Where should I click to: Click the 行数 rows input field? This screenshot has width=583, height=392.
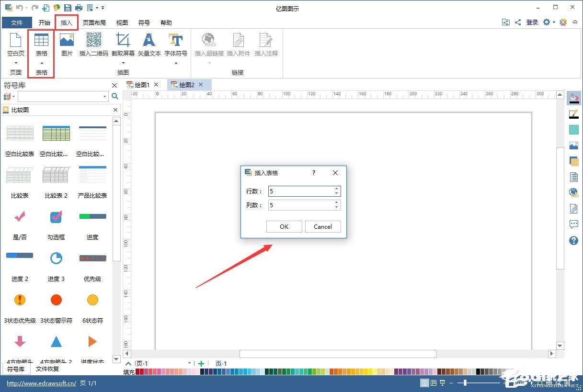click(304, 191)
